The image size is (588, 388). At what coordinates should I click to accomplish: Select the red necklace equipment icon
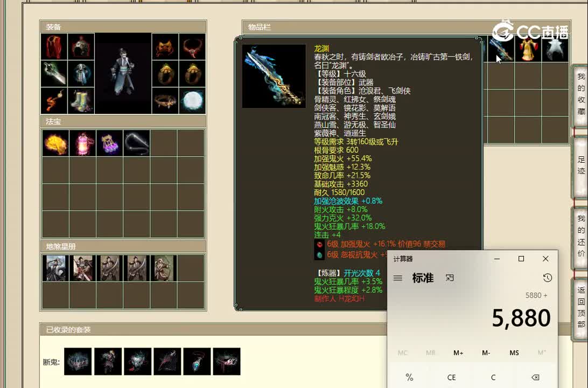[x=192, y=46]
